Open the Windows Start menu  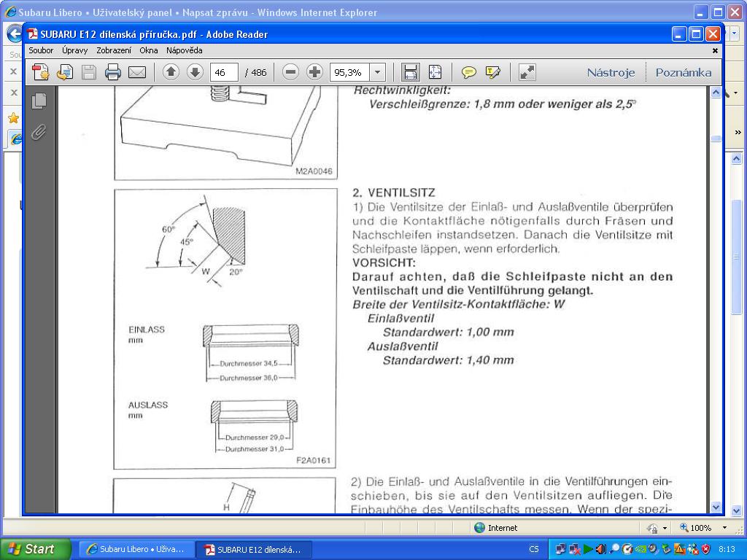pos(36,549)
